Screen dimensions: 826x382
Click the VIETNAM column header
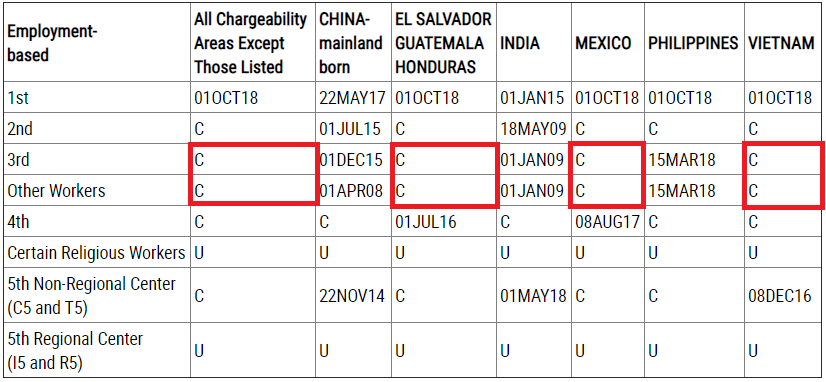point(781,43)
